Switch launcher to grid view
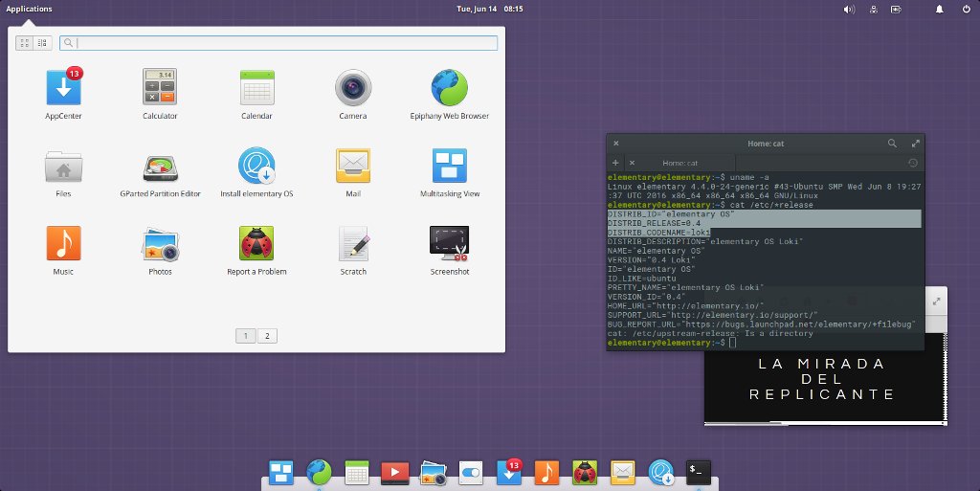 pos(23,43)
